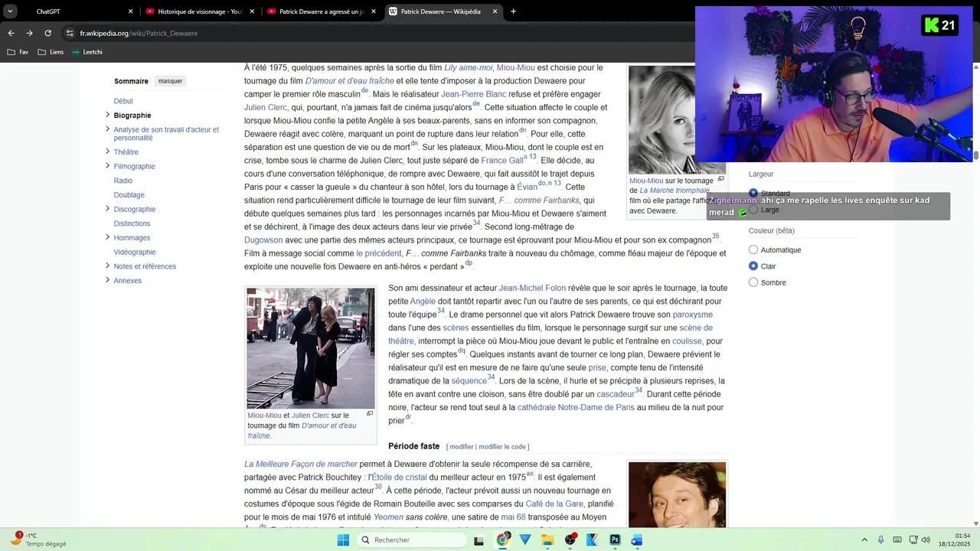The width and height of the screenshot is (980, 551).
Task: Expand the Hommages section in sommaire
Action: [107, 237]
